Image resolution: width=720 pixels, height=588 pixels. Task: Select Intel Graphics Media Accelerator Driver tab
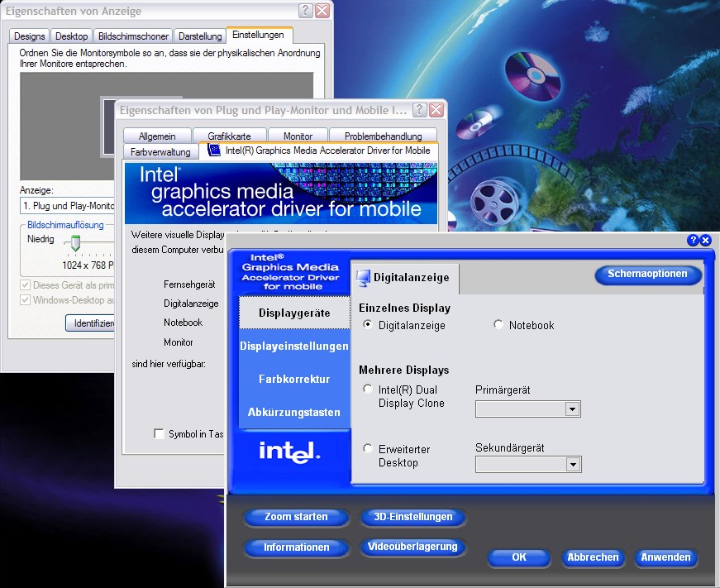319,151
